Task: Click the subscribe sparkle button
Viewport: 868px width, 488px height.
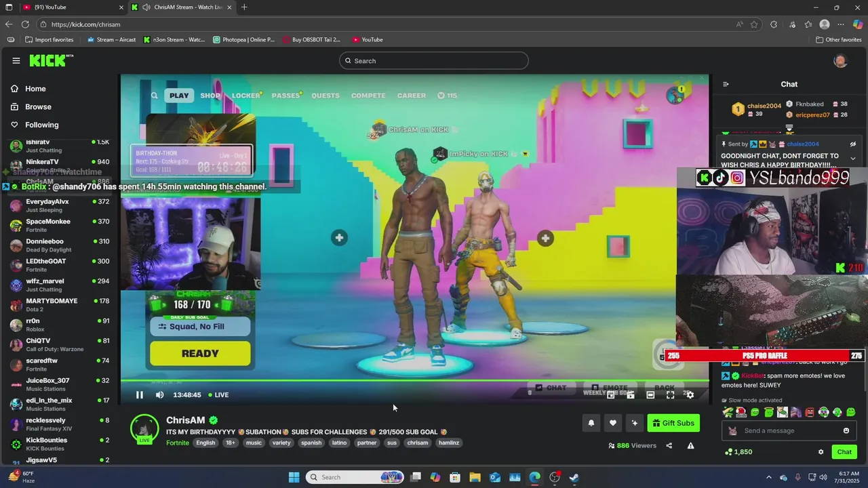Action: [x=634, y=423]
